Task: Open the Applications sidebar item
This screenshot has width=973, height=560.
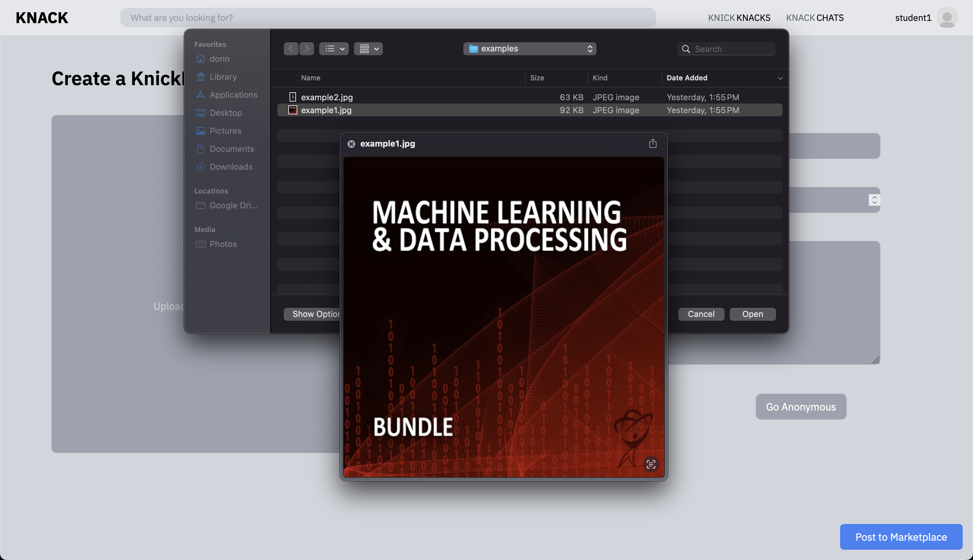Action: tap(233, 95)
